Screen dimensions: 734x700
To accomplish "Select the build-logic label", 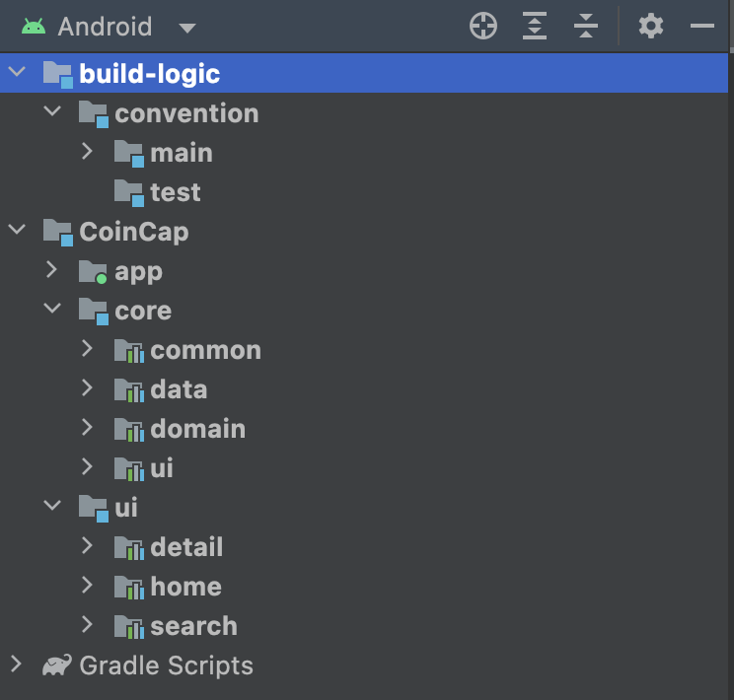I will [149, 74].
